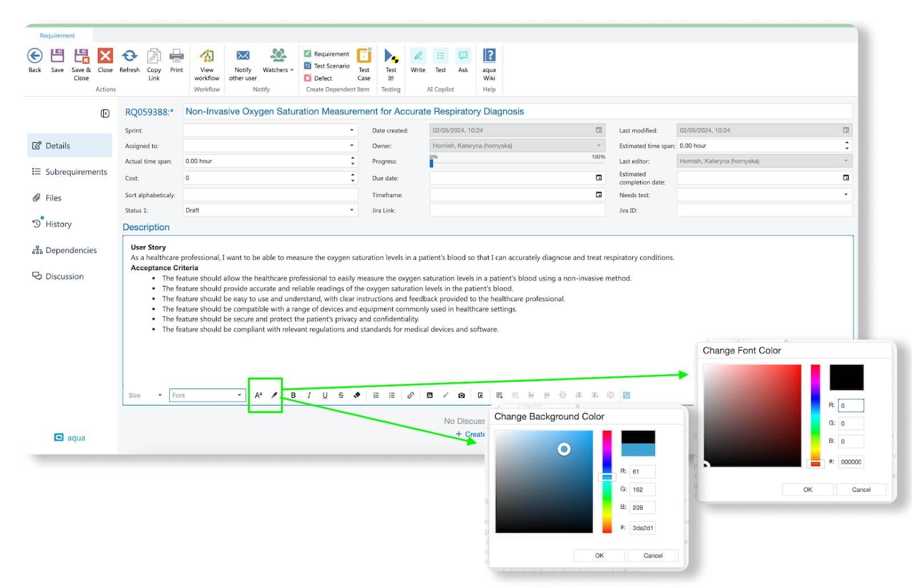Click the screenshot camera icon
The width and height of the screenshot is (912, 588).
pos(462,395)
